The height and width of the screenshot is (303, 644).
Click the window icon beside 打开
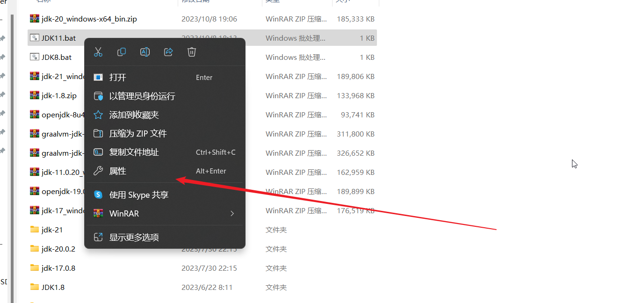(x=98, y=77)
